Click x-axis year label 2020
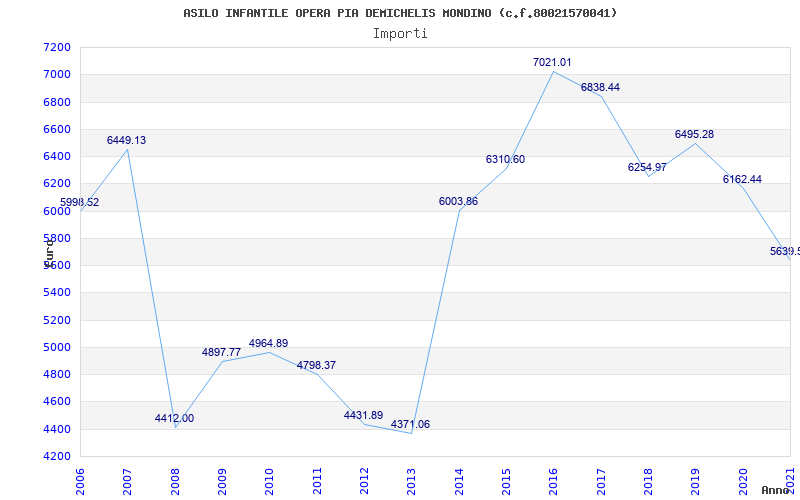 pyautogui.click(x=743, y=482)
